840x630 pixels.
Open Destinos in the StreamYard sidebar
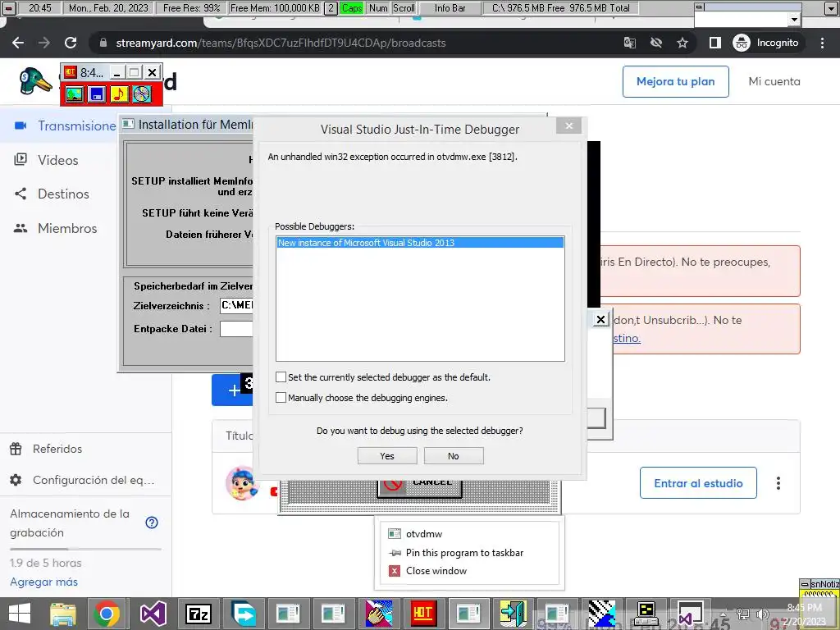[62, 194]
